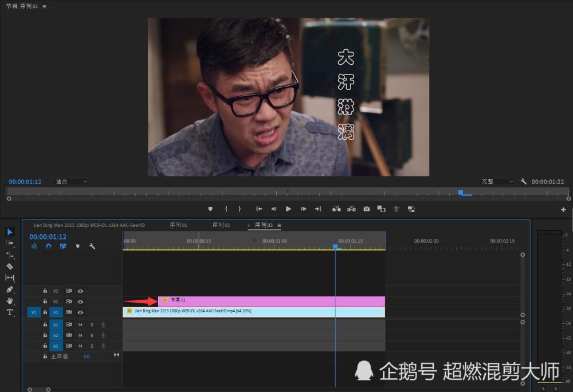
Task: Select the Pen tool
Action: tap(10, 289)
